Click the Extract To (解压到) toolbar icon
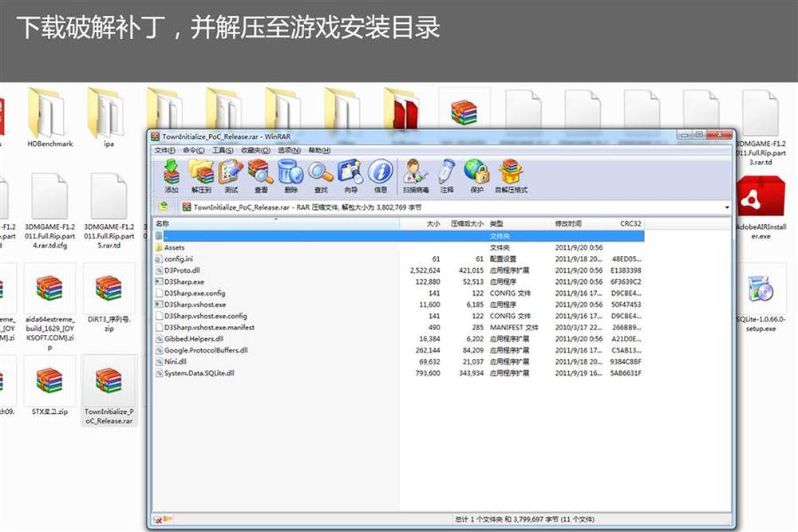Viewport: 798px width, 532px height. tap(202, 176)
